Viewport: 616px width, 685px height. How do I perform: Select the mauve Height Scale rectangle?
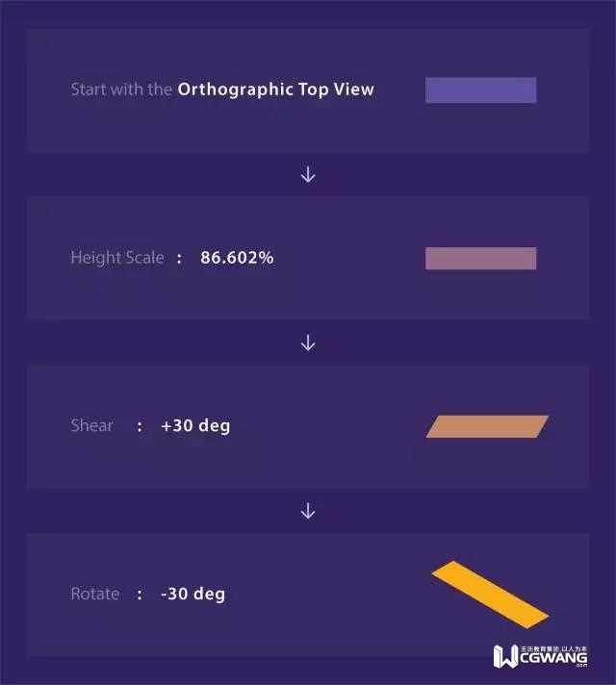[480, 258]
